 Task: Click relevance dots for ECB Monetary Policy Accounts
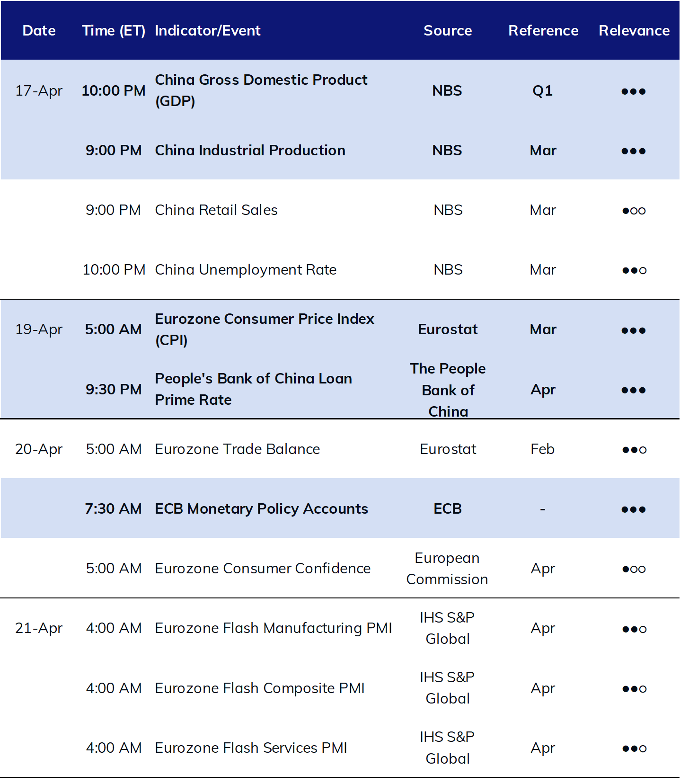click(x=634, y=509)
